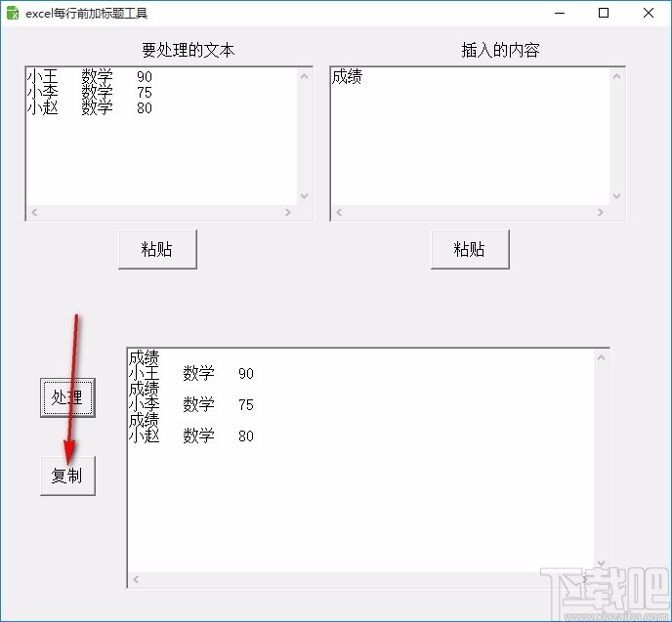This screenshot has height=622, width=672.
Task: Click the right arrow of the 要处理的文本 horizontal scrollbar
Action: tap(288, 212)
